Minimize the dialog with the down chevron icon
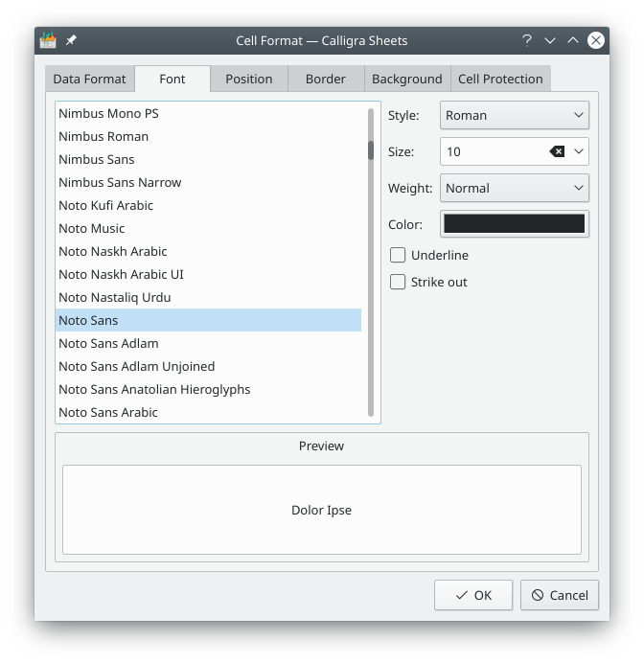 tap(550, 40)
